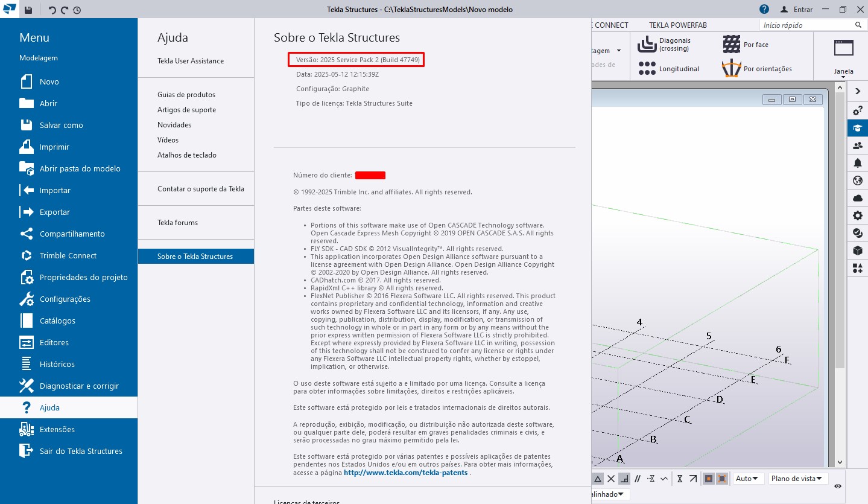
Task: Toggle parallel lines snap switch
Action: (x=638, y=479)
